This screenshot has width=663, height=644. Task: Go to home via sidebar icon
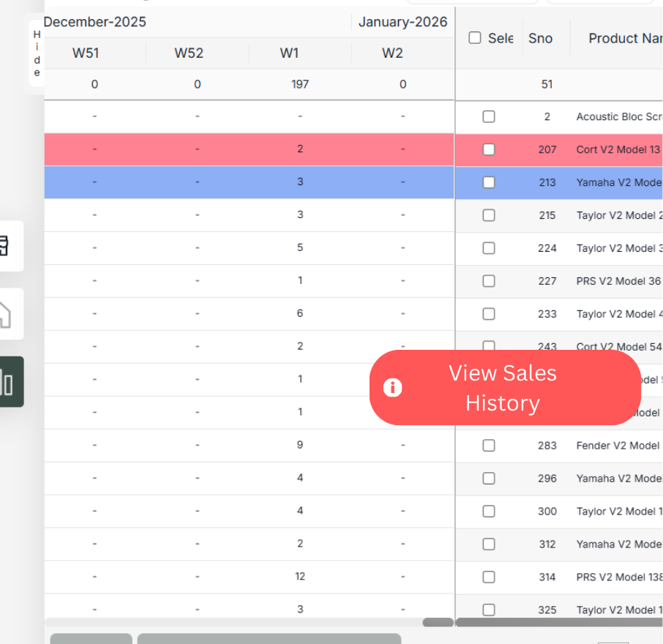pos(6,314)
